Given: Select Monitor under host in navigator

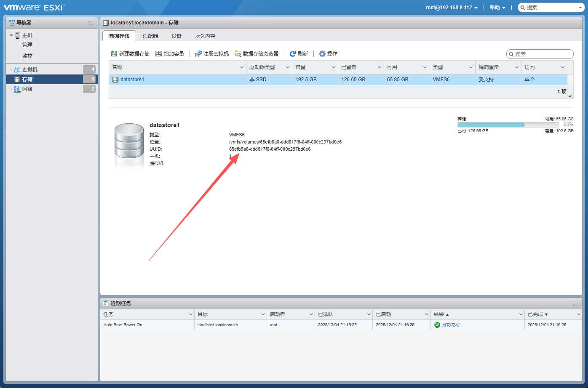Looking at the screenshot, I should click(x=27, y=56).
